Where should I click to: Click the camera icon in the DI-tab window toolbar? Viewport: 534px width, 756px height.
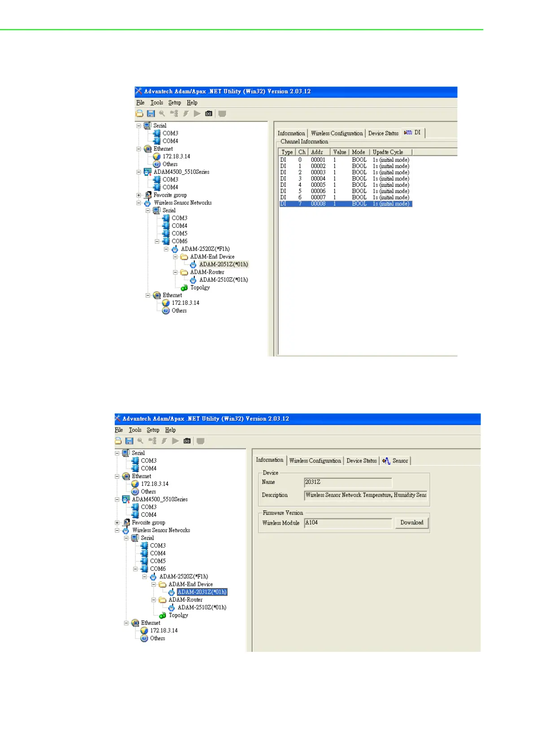tap(209, 114)
